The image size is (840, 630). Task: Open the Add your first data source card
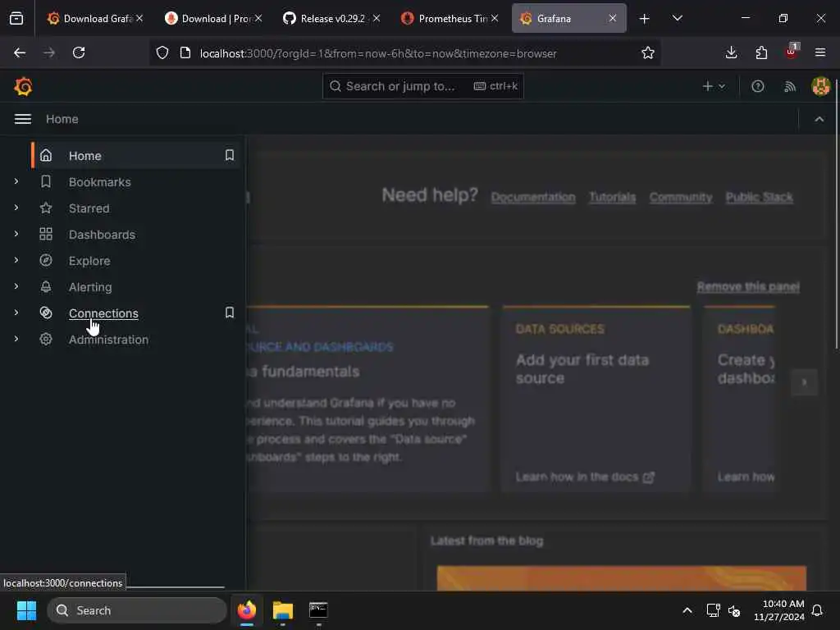[596, 399]
